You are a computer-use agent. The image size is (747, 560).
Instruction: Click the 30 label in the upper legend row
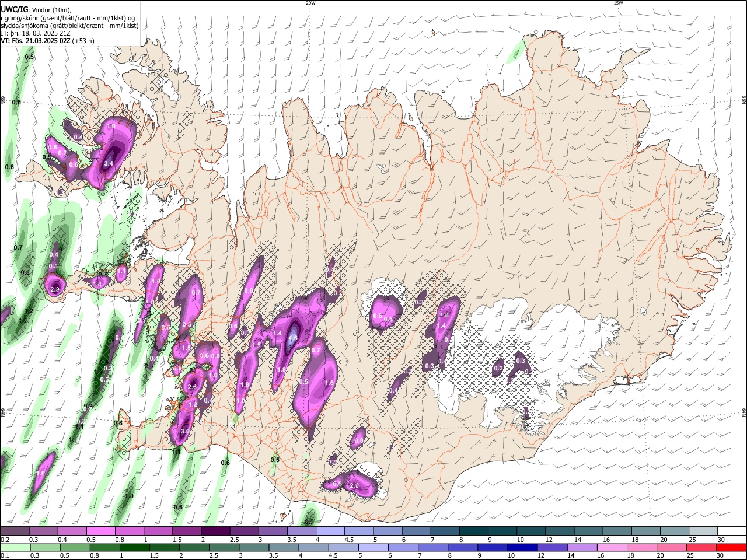click(721, 540)
